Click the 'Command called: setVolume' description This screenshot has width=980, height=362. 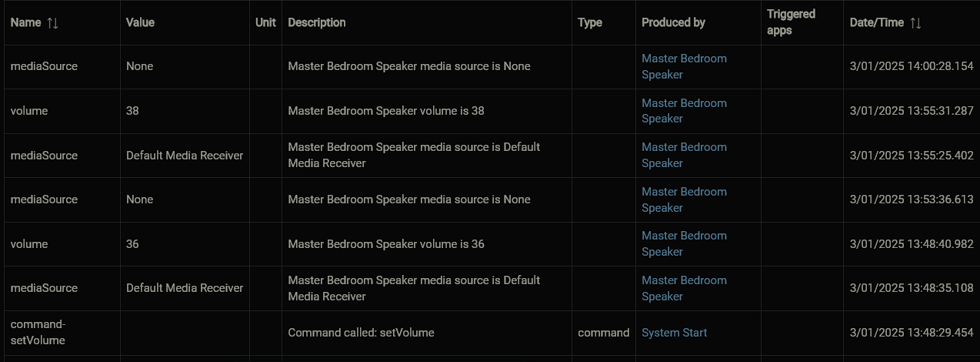(x=361, y=333)
